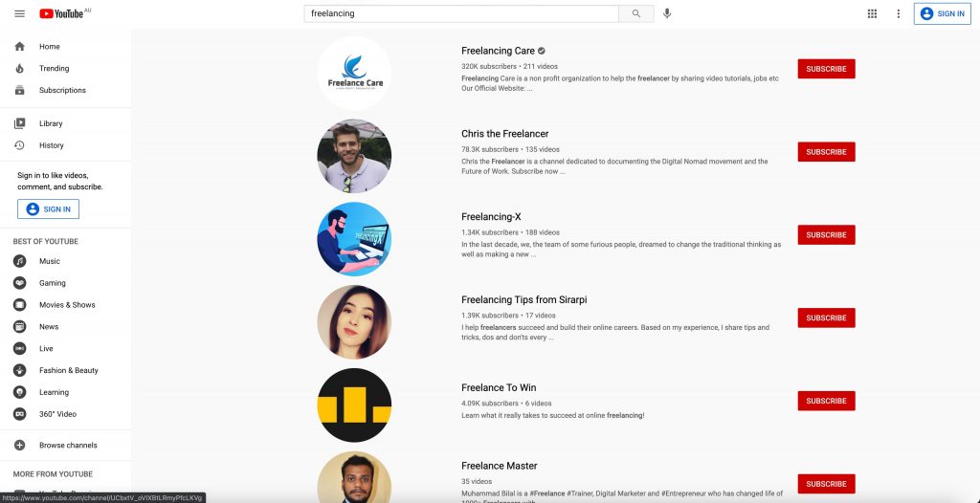Screen dimensions: 980x503
Task: Click the Music icon
Action: point(19,261)
